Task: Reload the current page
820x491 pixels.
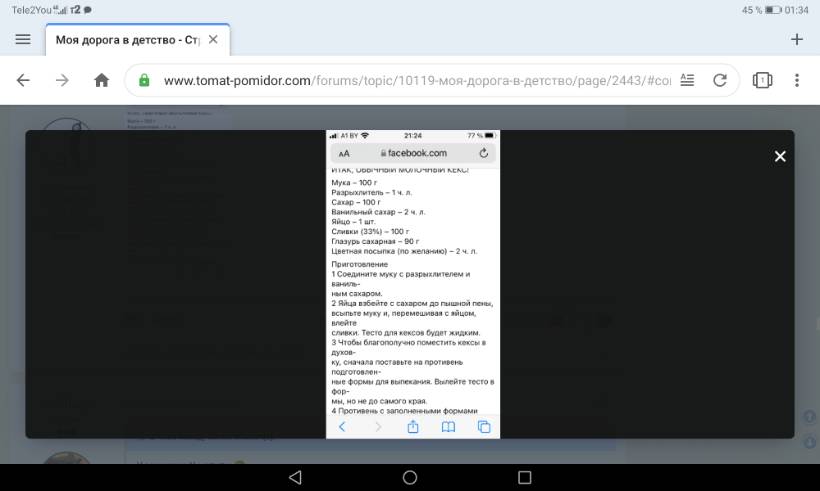Action: (719, 80)
